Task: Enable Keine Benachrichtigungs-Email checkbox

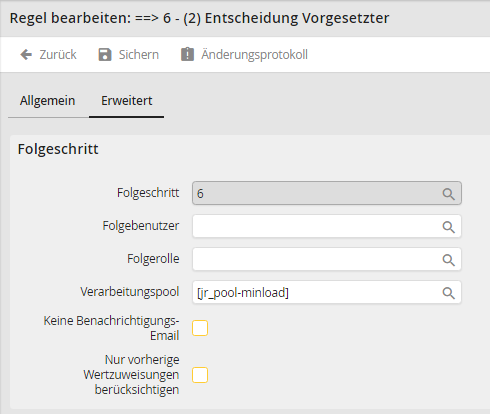Action: tap(200, 328)
